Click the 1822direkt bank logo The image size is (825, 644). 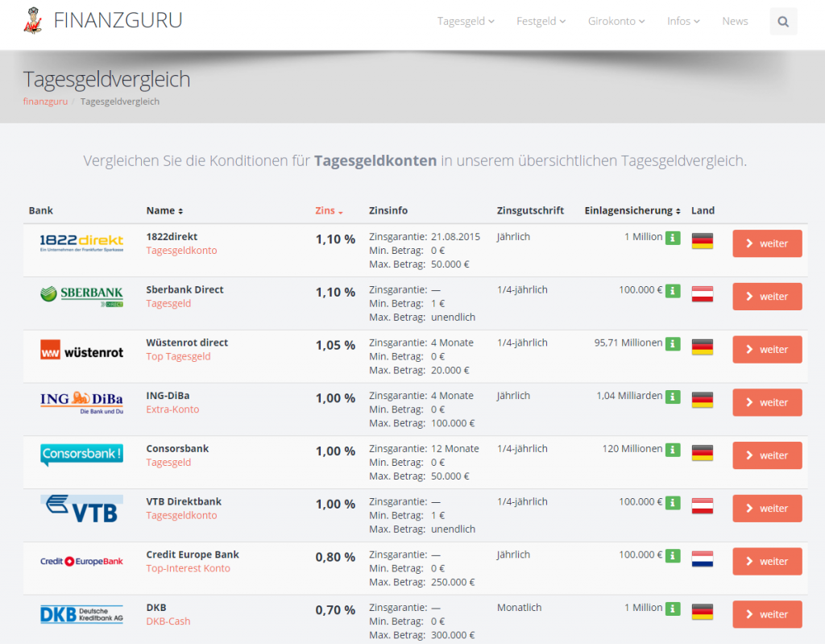(81, 243)
